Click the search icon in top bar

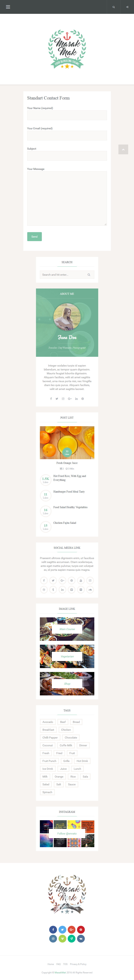point(114,7)
